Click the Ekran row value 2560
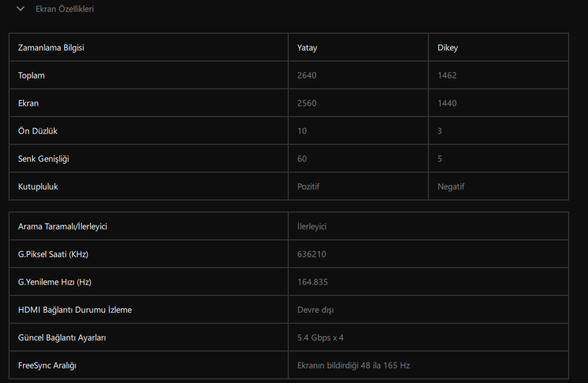The height and width of the screenshot is (383, 588). click(307, 103)
